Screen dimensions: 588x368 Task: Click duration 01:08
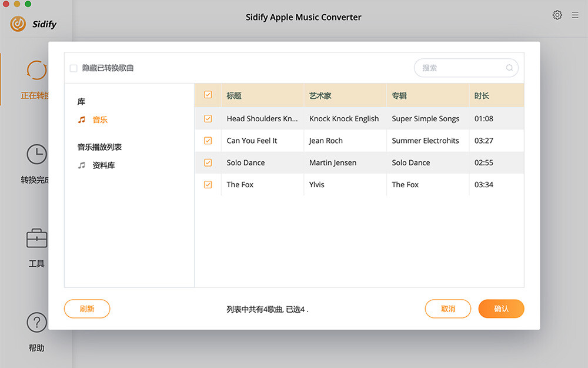click(484, 119)
